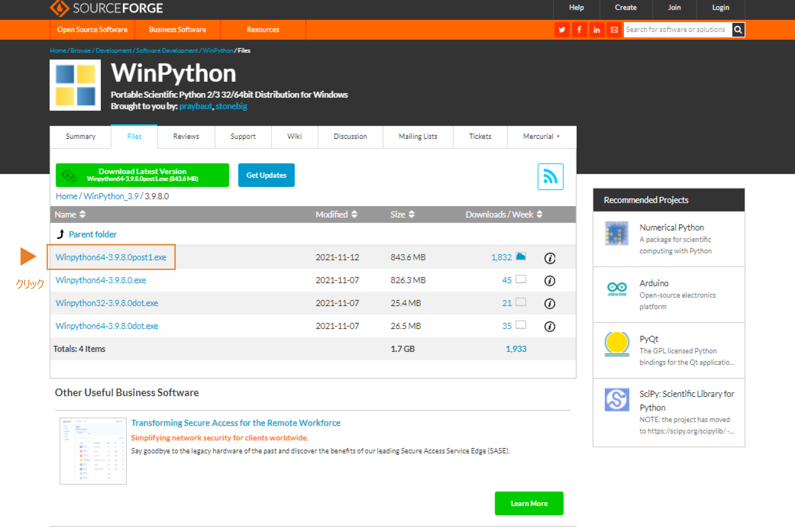
Task: Click the email newsletter icon
Action: 614,30
